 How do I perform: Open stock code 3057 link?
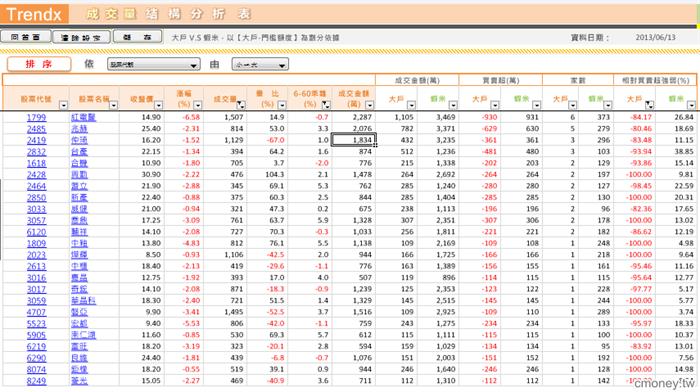click(36, 221)
